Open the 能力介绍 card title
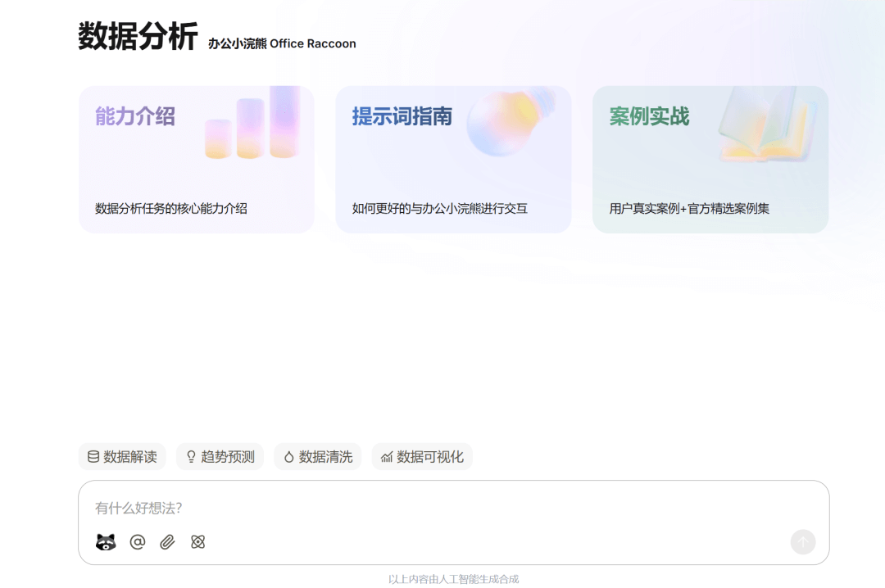This screenshot has width=885, height=588. tap(135, 116)
